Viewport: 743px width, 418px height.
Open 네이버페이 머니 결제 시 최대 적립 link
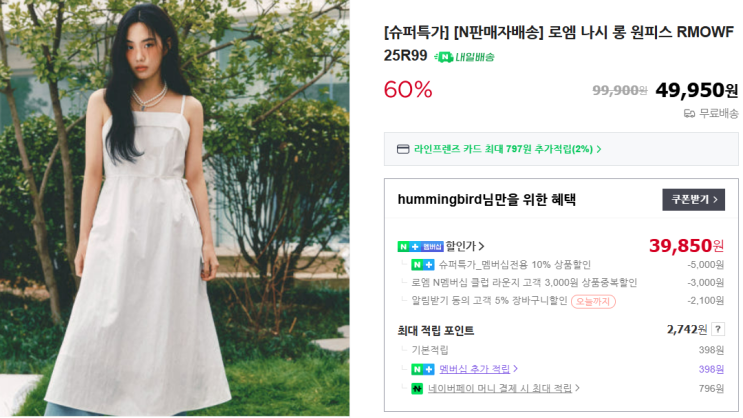pyautogui.click(x=500, y=389)
